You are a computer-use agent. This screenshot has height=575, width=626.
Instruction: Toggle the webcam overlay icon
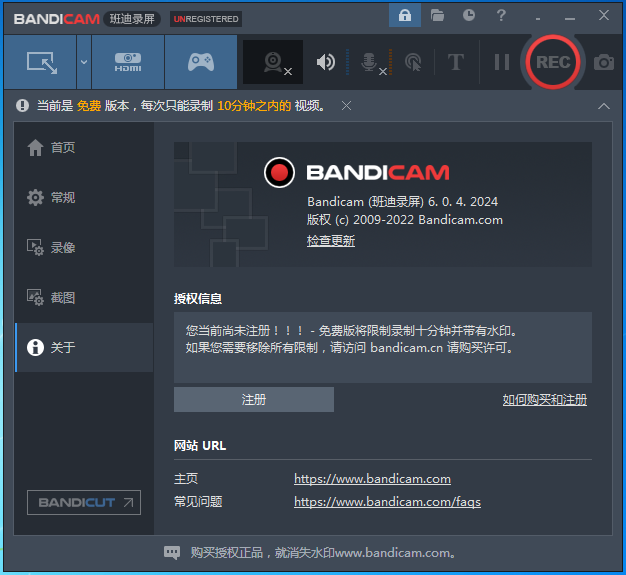(x=273, y=62)
